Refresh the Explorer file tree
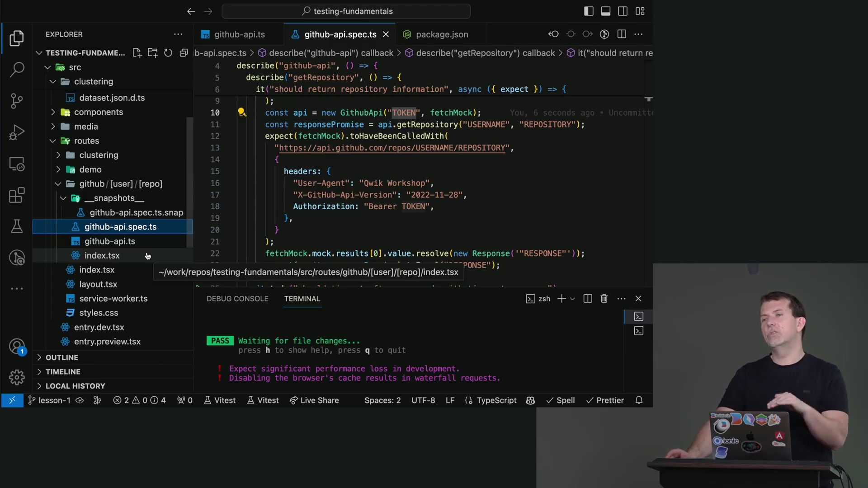The image size is (868, 488). [x=168, y=53]
